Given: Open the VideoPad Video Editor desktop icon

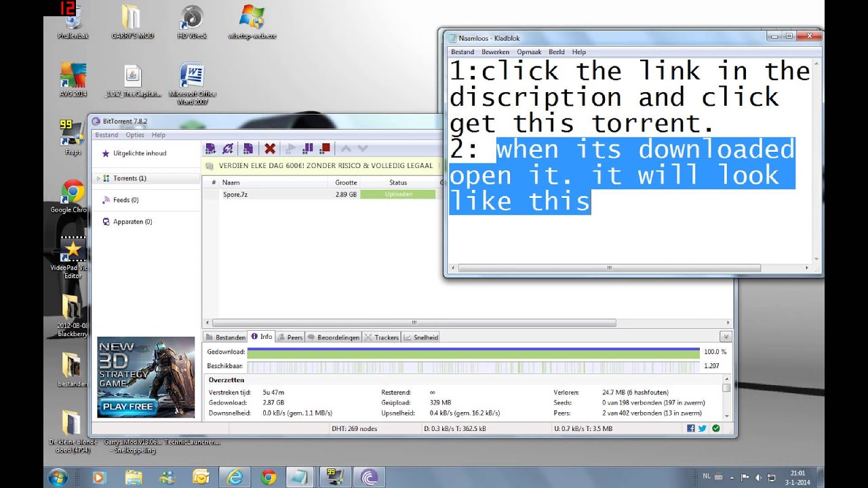Looking at the screenshot, I should point(70,258).
